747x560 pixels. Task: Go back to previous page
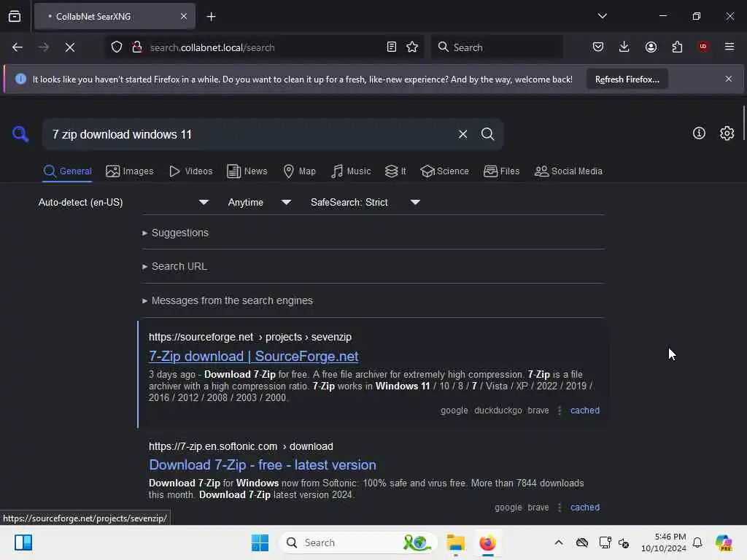pos(18,47)
